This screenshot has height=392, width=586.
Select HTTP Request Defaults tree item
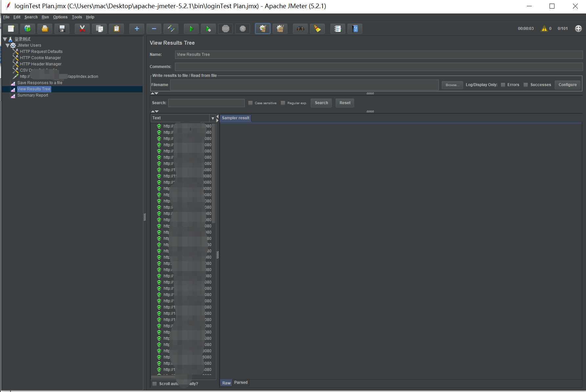pyautogui.click(x=41, y=52)
